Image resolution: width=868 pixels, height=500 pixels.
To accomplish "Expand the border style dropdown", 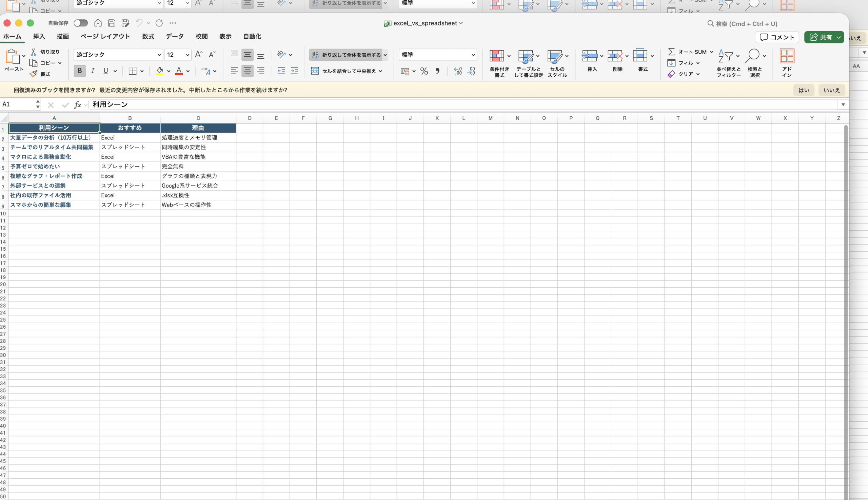I will coord(142,71).
